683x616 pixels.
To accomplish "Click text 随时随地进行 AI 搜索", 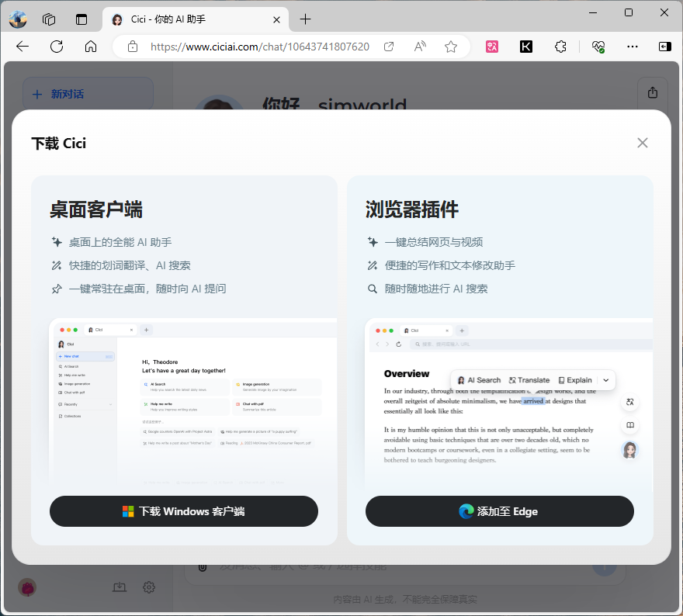I will [x=436, y=289].
